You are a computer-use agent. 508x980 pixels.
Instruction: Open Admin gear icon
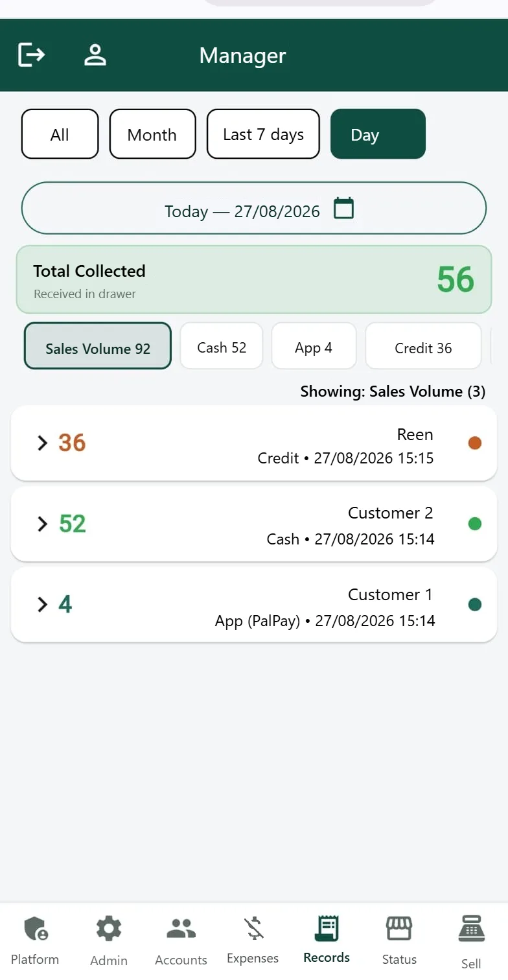pyautogui.click(x=109, y=929)
